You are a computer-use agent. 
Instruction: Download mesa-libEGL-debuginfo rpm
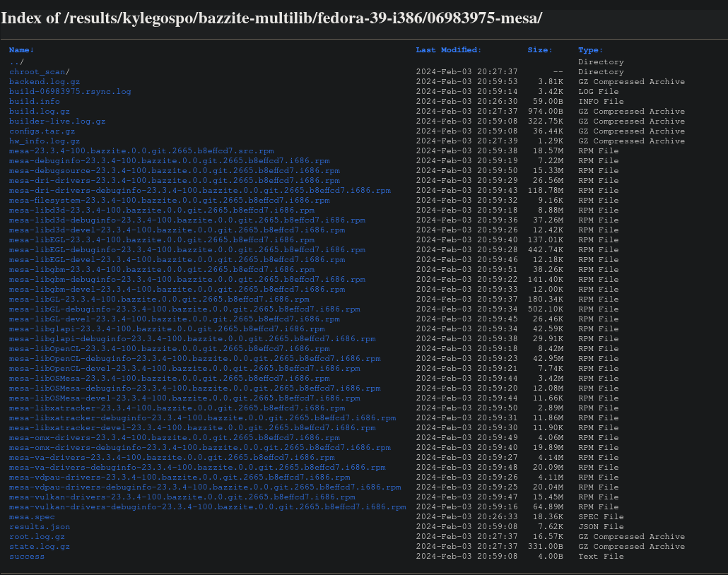pos(187,249)
